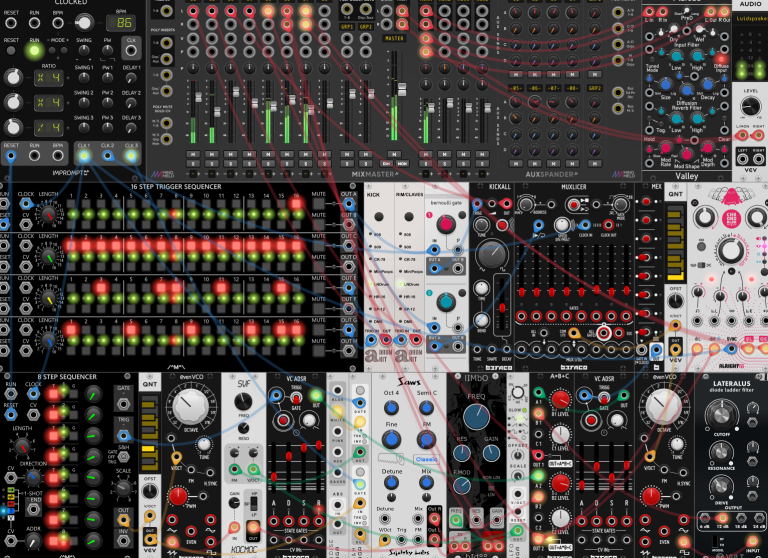Click the TRIGG input jack on Kickall
The width and height of the screenshot is (768, 558).
tap(477, 203)
